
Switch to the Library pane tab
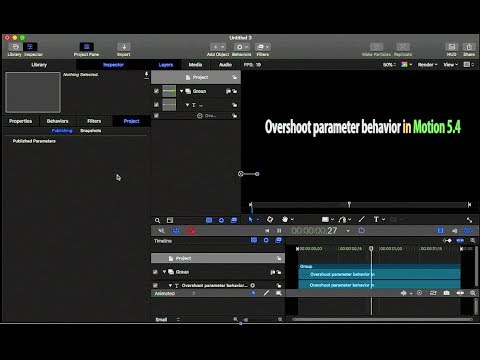click(39, 65)
